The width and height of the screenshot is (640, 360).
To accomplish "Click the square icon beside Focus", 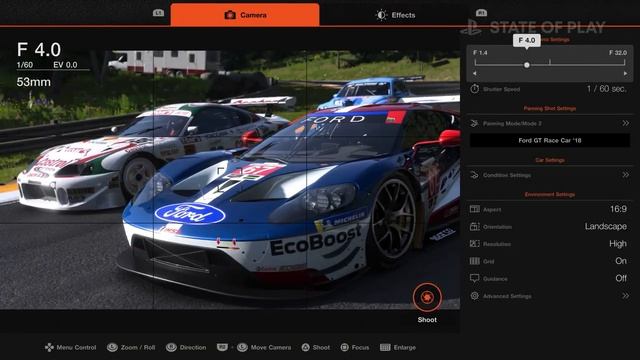I will pyautogui.click(x=344, y=347).
